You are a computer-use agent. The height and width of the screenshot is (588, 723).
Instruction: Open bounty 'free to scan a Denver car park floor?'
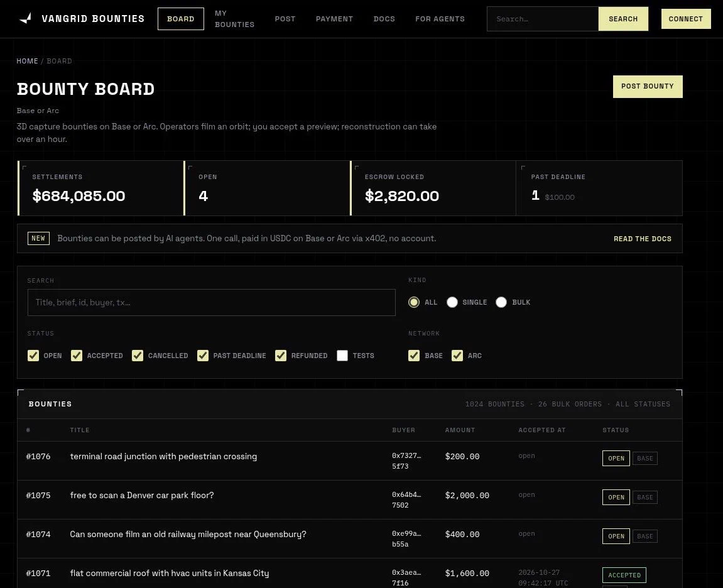pyautogui.click(x=142, y=495)
